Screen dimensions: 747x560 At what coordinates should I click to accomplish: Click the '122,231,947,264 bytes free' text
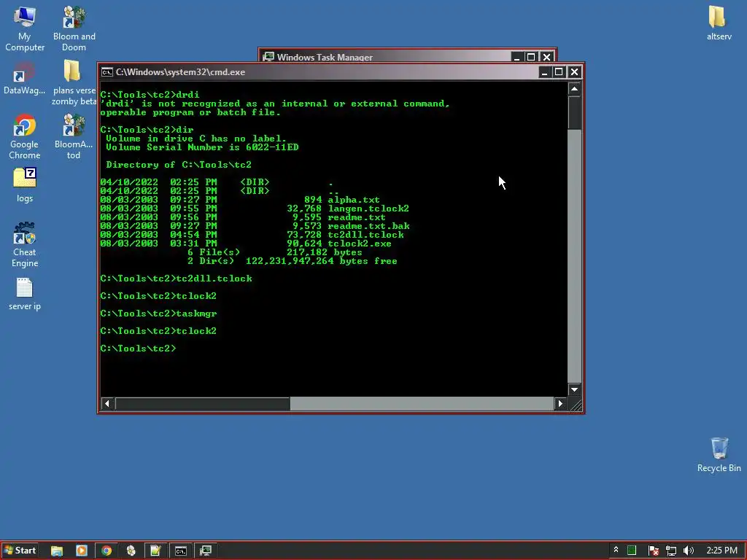pyautogui.click(x=322, y=261)
